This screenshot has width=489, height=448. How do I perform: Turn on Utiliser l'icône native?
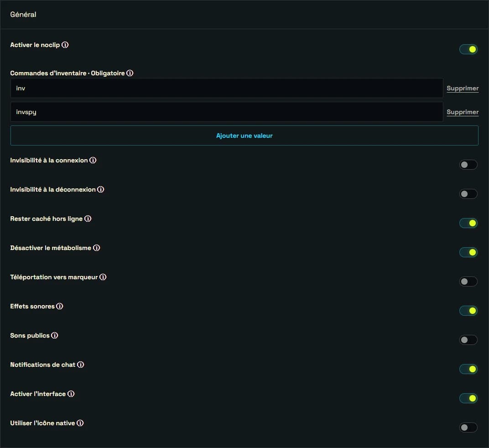click(468, 427)
